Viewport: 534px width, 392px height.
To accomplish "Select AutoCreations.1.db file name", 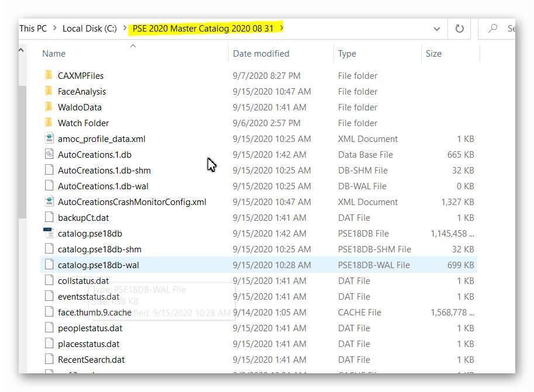I will (x=95, y=155).
